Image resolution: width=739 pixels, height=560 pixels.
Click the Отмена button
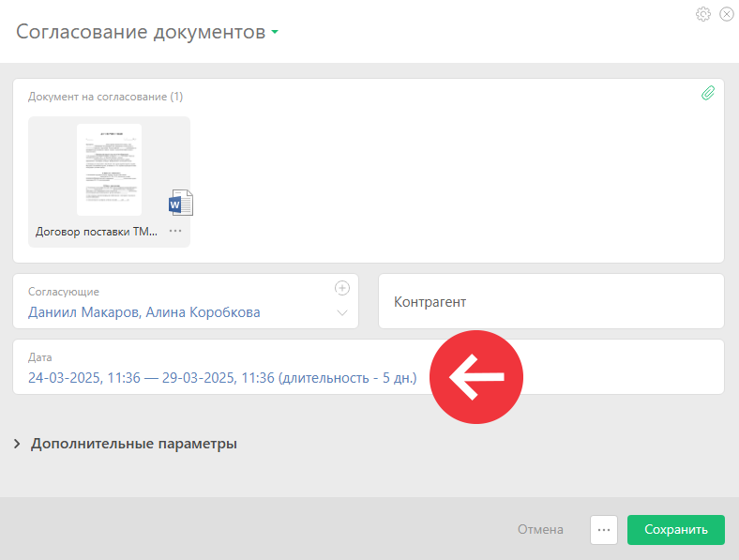tap(540, 529)
